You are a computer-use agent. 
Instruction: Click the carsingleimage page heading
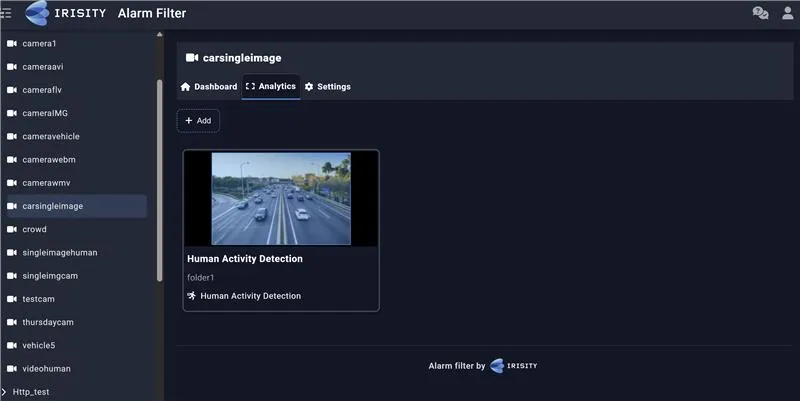pos(242,58)
